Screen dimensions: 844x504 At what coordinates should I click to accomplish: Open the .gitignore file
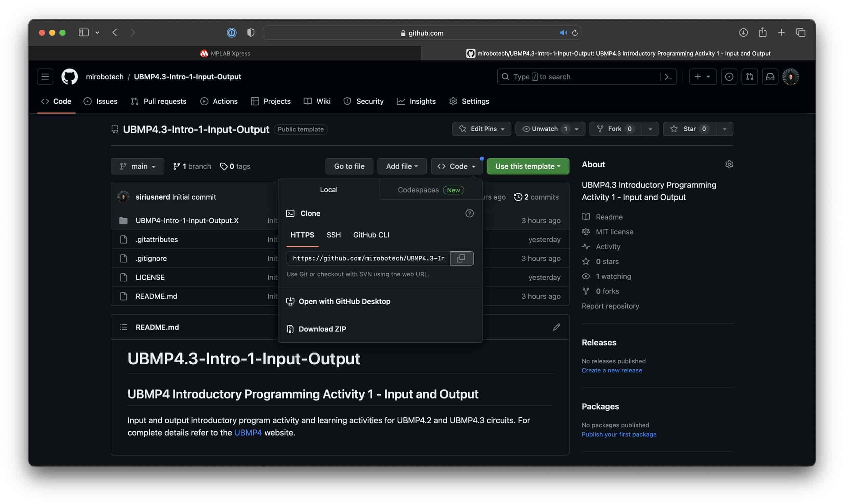pyautogui.click(x=151, y=258)
